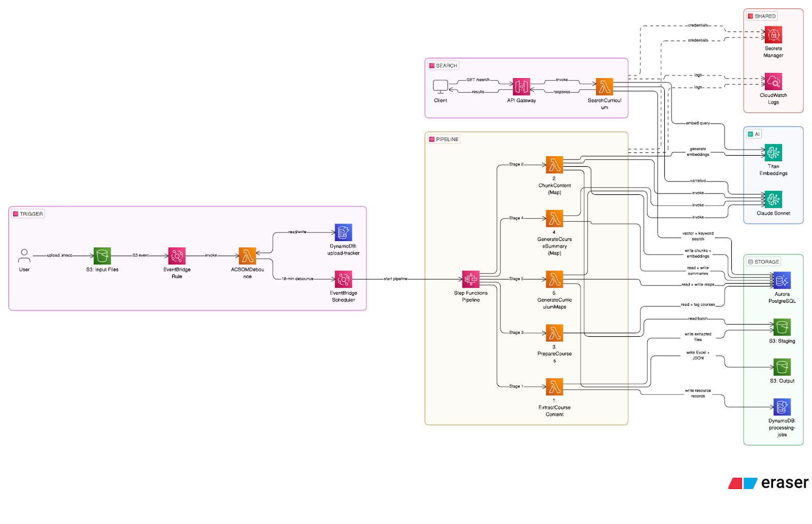Screen dimensions: 812x524
Task: Select the EventBridge Rule icon
Action: coord(177,256)
